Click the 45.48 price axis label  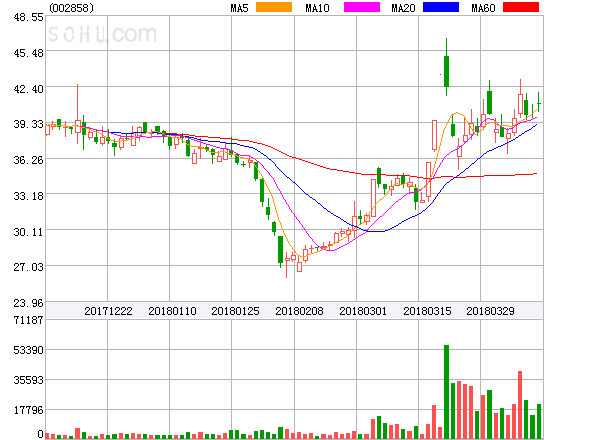[x=28, y=53]
